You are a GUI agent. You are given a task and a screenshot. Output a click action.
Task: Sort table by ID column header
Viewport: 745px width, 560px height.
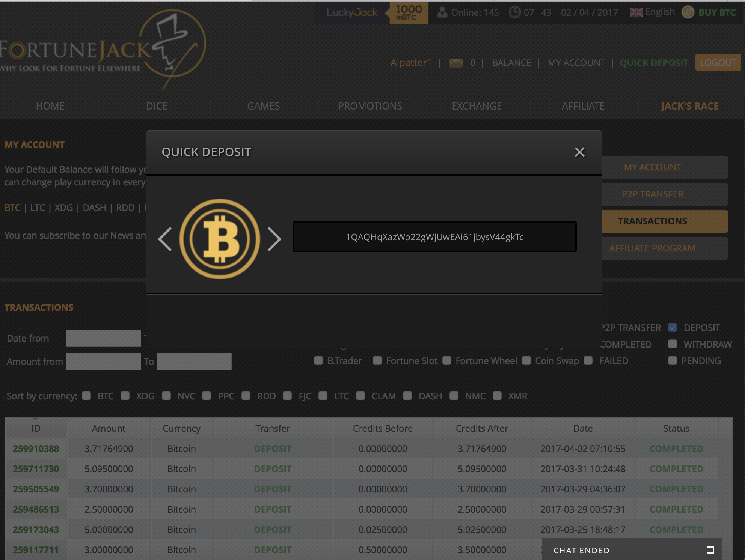click(36, 428)
